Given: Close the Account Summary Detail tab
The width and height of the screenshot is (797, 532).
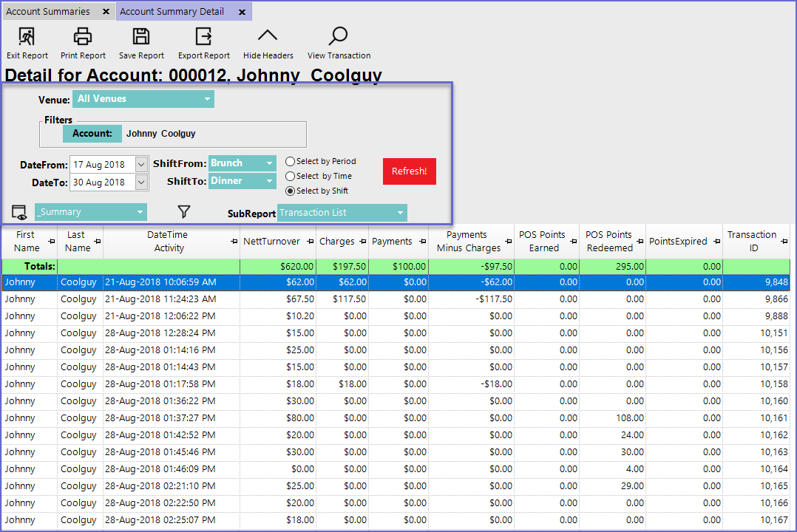Looking at the screenshot, I should coord(241,12).
